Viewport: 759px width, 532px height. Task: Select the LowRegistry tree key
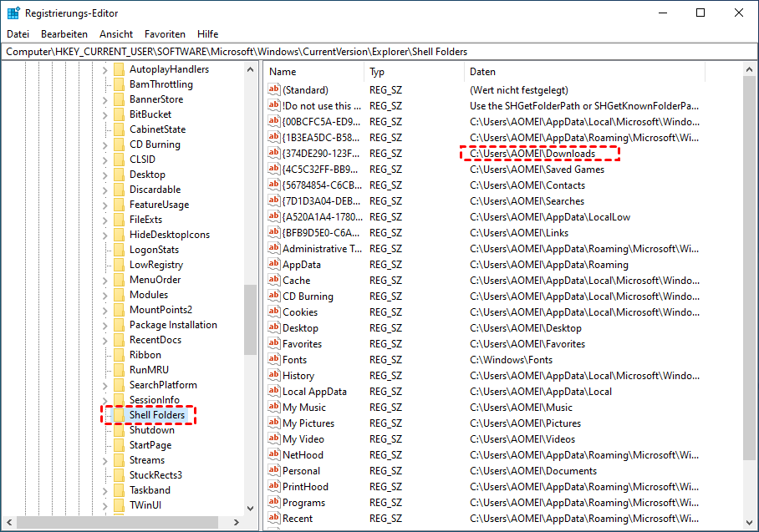pyautogui.click(x=155, y=265)
